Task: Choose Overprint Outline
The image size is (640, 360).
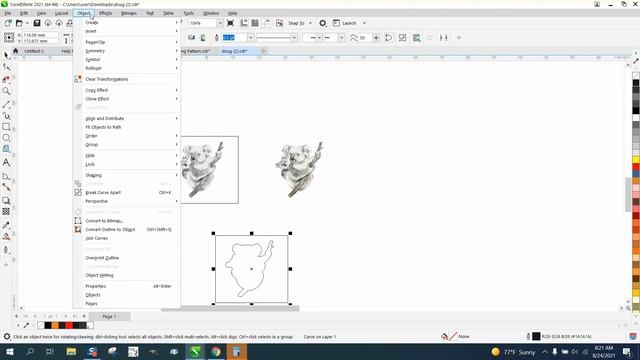Action: (x=127, y=258)
